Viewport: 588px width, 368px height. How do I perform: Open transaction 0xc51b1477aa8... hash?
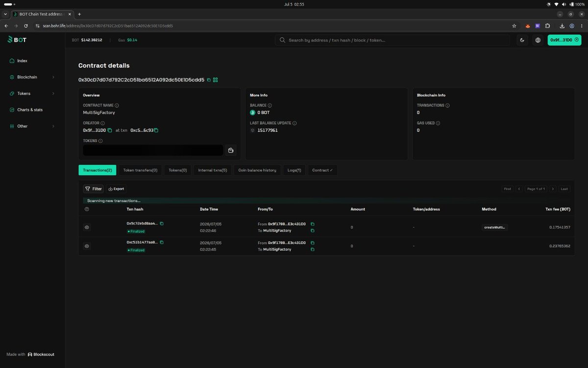click(142, 242)
